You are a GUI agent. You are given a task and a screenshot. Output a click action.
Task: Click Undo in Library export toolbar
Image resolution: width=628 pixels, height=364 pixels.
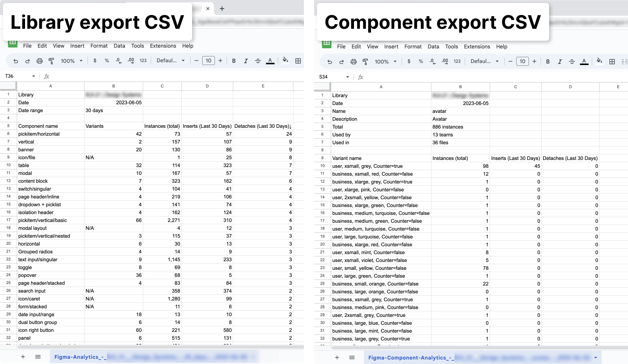(16, 61)
